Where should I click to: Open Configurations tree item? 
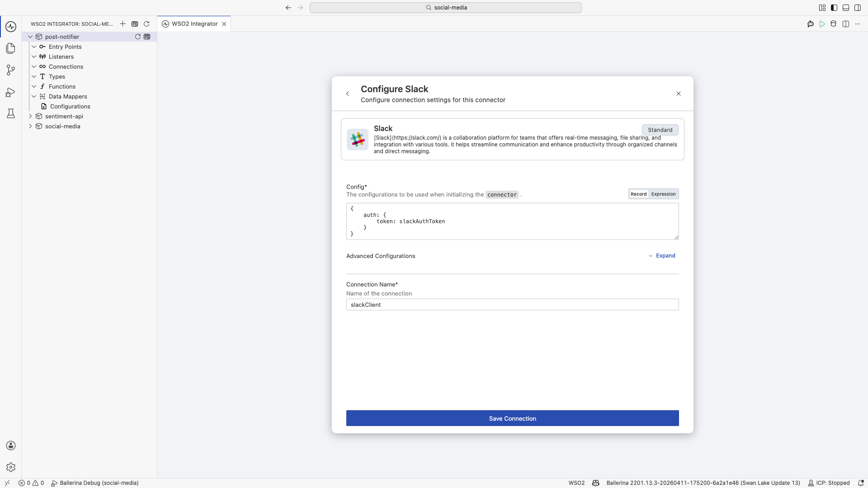[70, 106]
